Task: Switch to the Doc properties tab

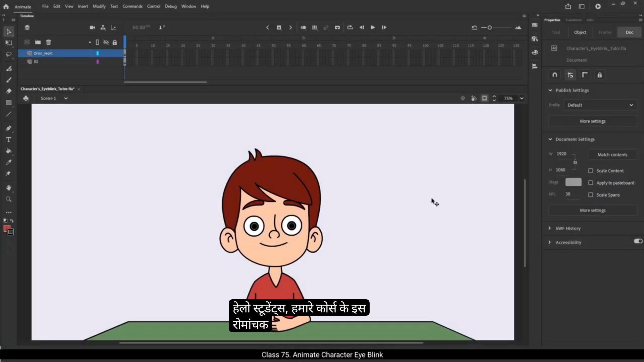Action: [x=629, y=32]
